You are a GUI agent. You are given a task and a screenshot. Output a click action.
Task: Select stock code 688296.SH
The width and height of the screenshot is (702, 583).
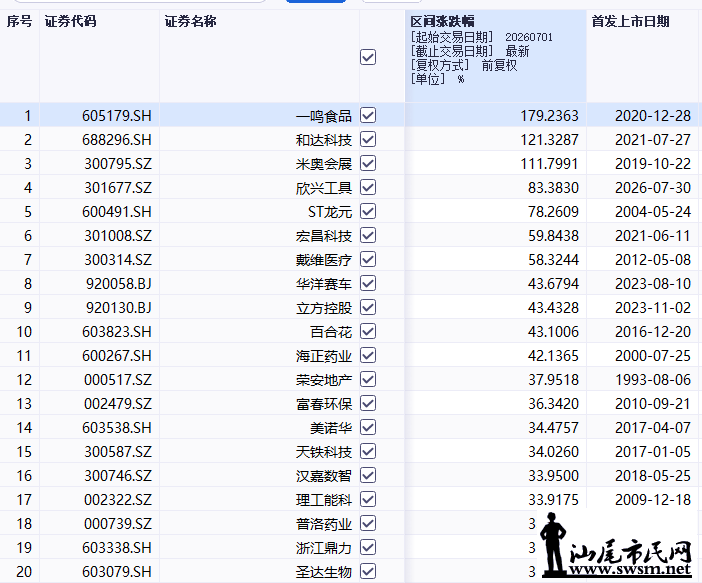(117, 140)
